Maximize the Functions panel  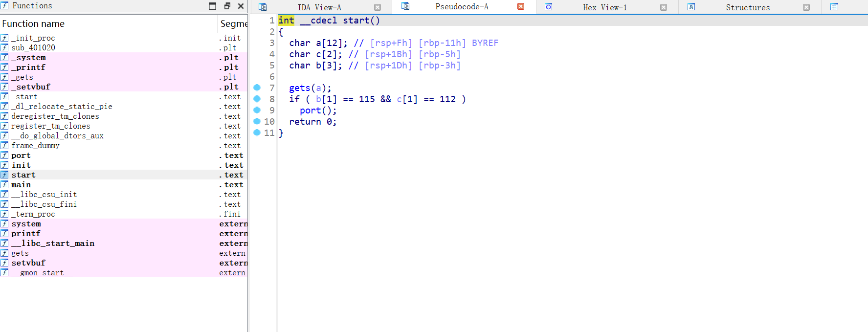(212, 6)
